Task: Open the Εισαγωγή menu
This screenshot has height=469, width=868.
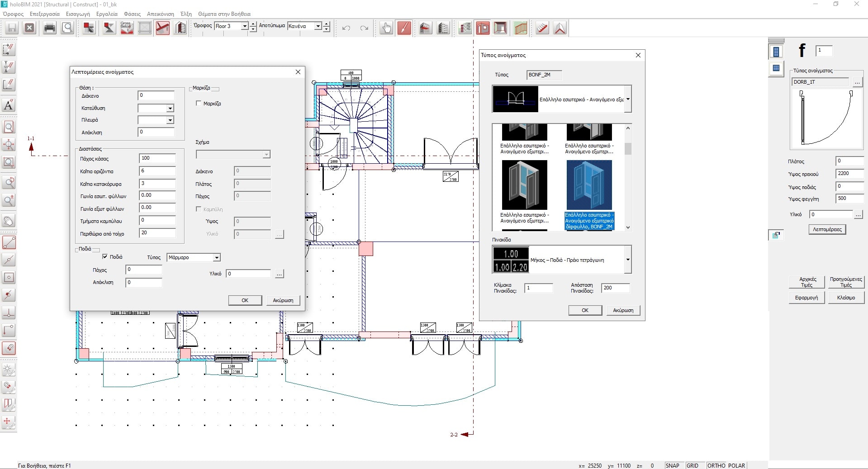Action: click(78, 14)
